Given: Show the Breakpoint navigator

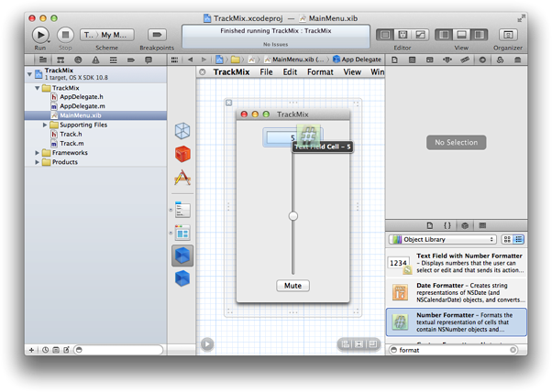Looking at the screenshot, I should (131, 60).
